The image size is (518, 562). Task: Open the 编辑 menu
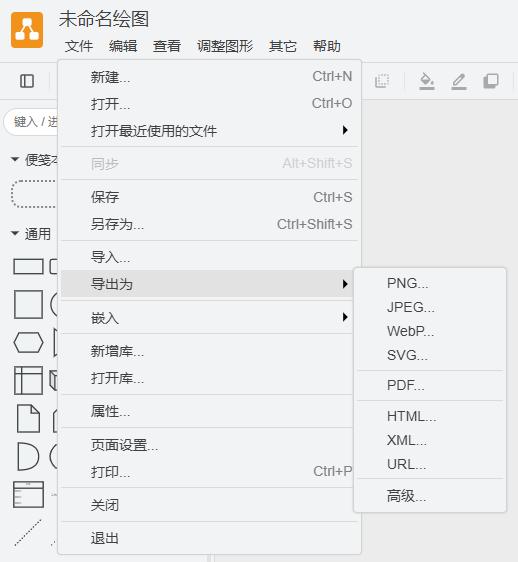(x=123, y=46)
